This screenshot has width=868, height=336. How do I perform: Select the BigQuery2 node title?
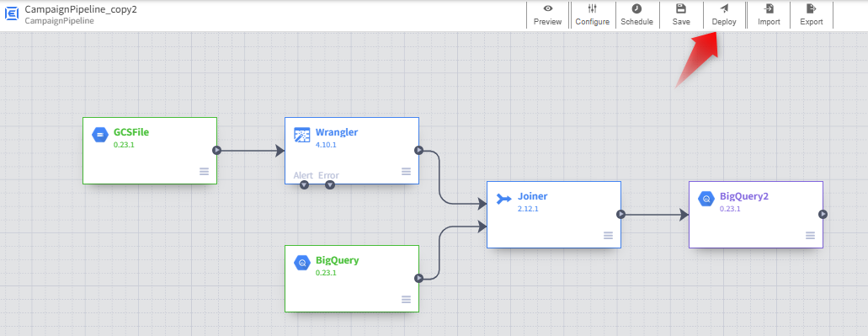[x=744, y=196]
